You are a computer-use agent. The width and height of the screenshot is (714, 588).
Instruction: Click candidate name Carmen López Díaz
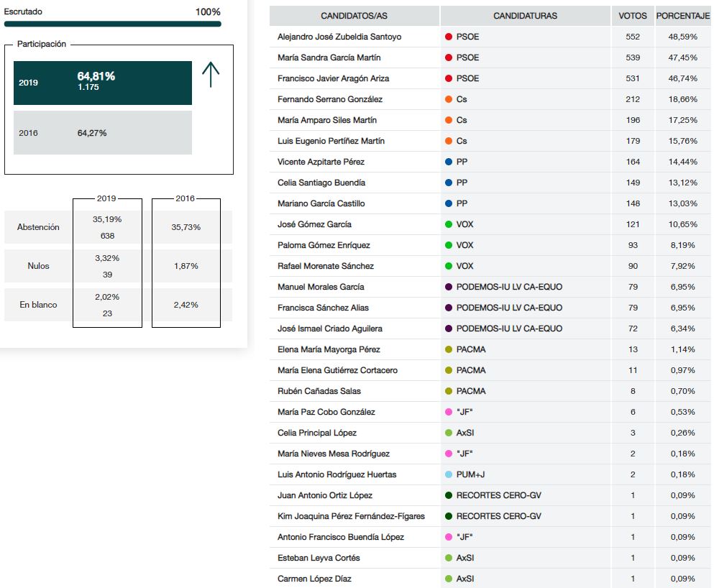[x=314, y=579]
